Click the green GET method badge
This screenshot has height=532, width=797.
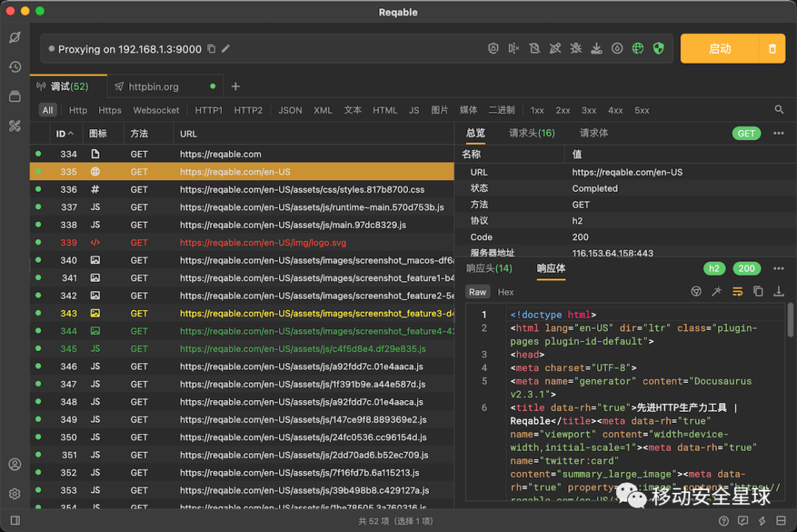[746, 133]
